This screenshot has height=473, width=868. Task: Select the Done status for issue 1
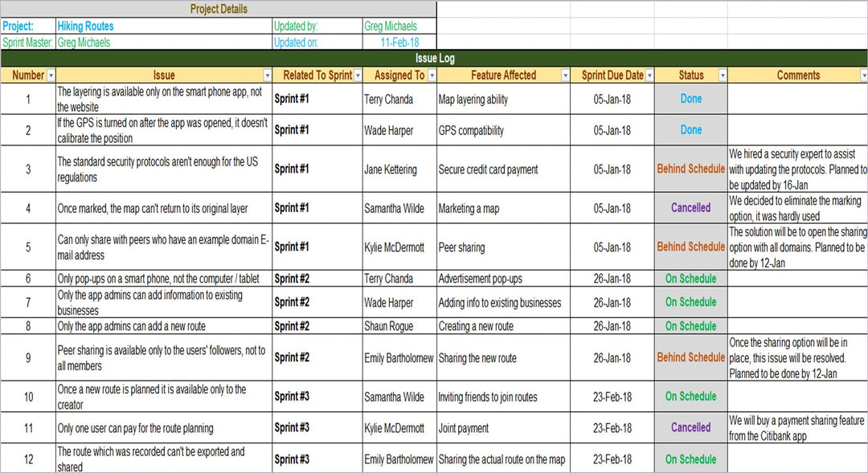[x=690, y=100]
